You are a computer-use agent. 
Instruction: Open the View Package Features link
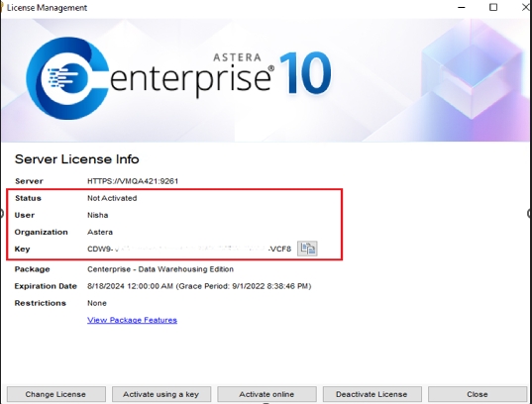pyautogui.click(x=132, y=320)
